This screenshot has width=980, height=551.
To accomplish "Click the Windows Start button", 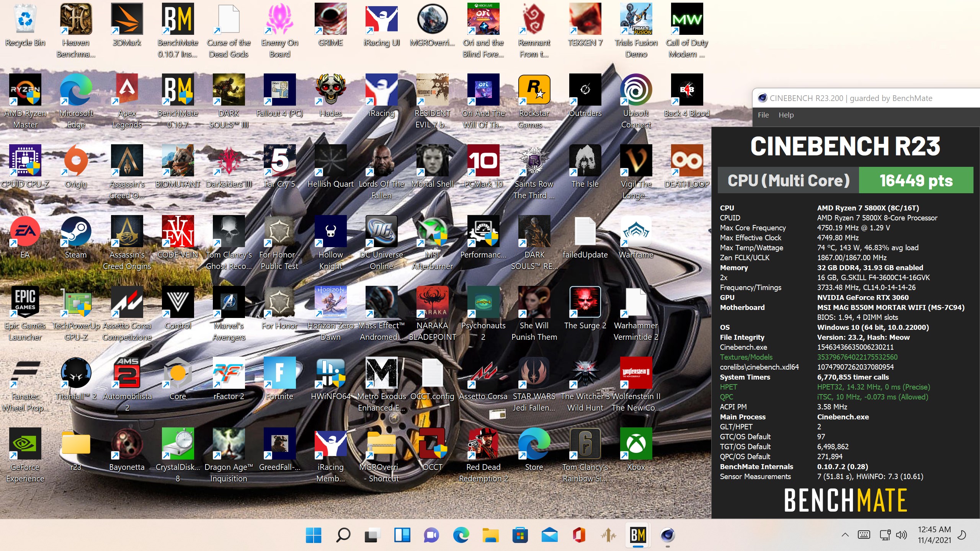I will (x=314, y=535).
